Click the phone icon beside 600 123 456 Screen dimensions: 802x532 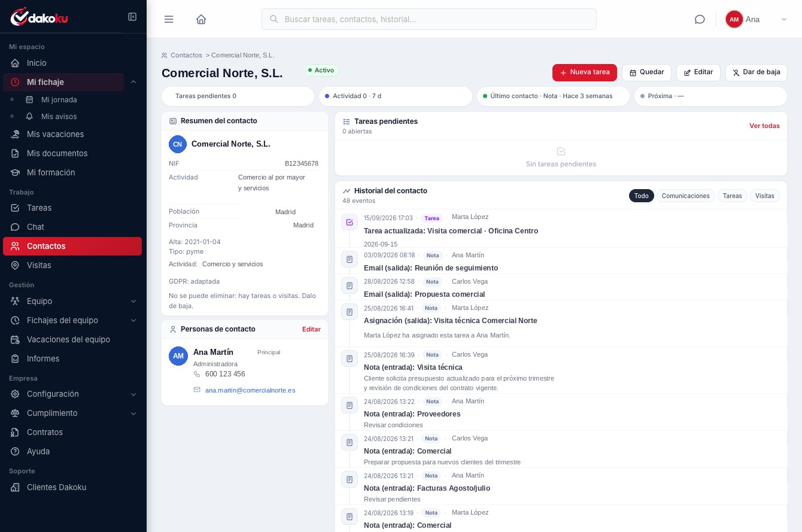pyautogui.click(x=197, y=374)
